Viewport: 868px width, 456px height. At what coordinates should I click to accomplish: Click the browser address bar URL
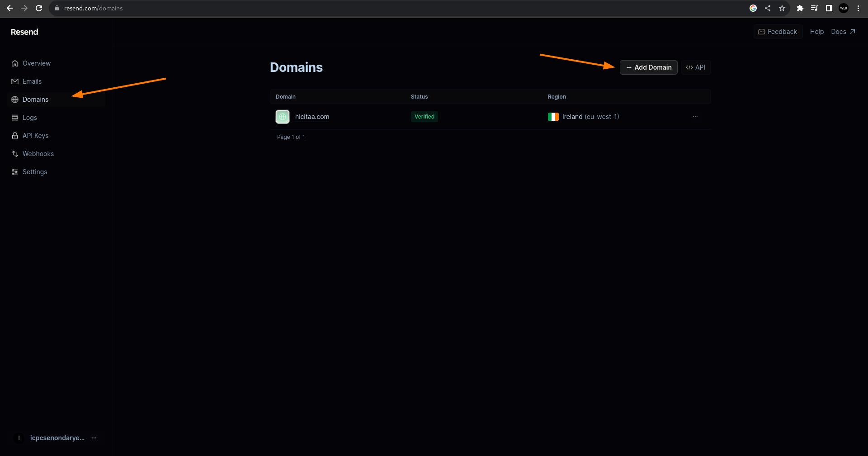(x=94, y=8)
